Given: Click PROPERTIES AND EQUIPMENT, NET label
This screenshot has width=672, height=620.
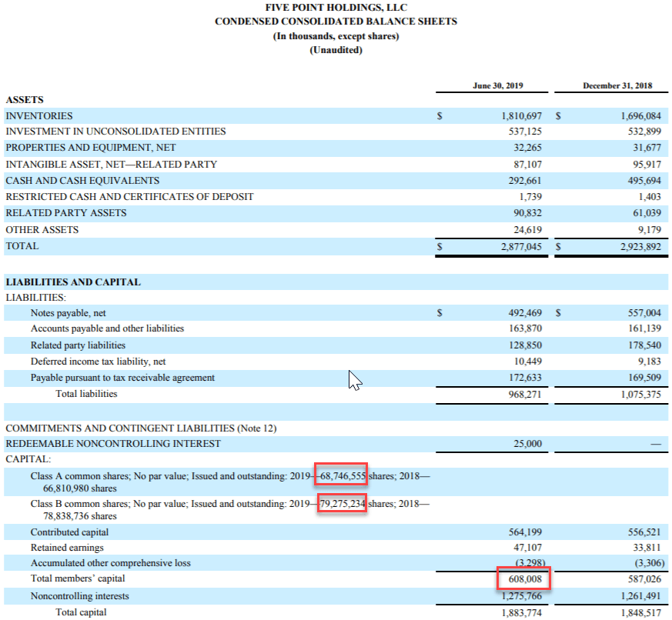Looking at the screenshot, I should coord(90,148).
